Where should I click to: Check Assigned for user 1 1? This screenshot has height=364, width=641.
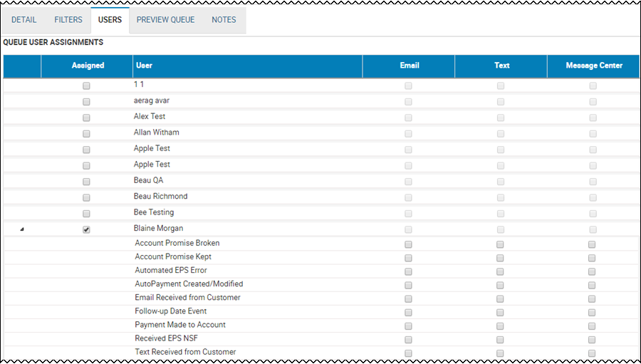tap(86, 86)
